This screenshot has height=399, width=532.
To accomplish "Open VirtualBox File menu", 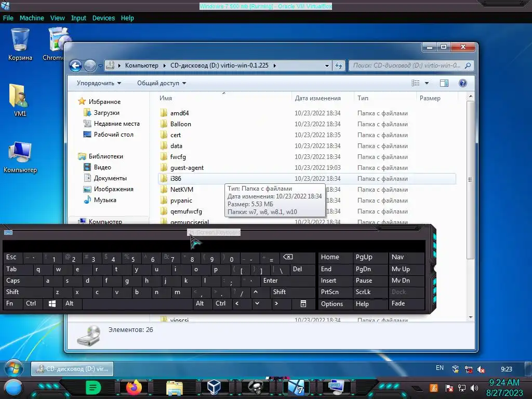I will pyautogui.click(x=8, y=18).
